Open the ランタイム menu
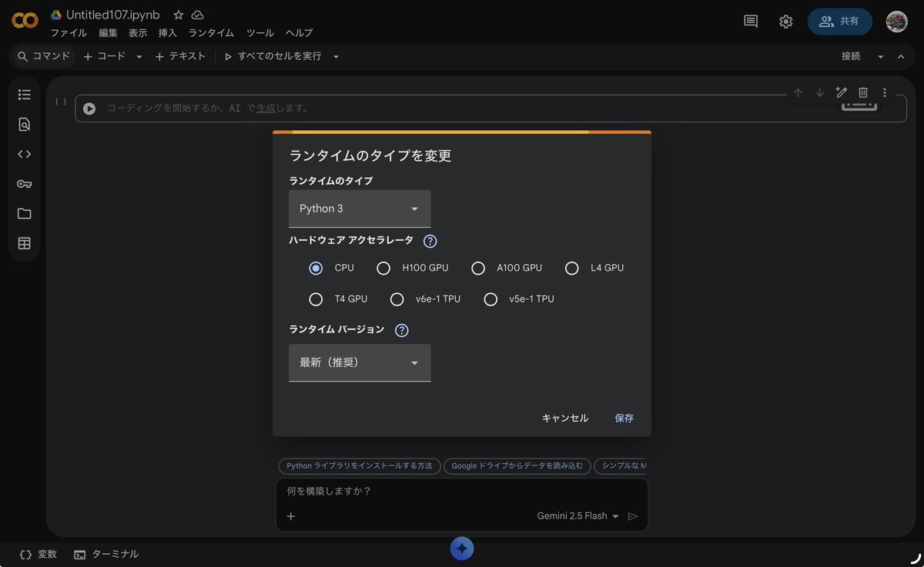The width and height of the screenshot is (924, 567). pos(211,33)
